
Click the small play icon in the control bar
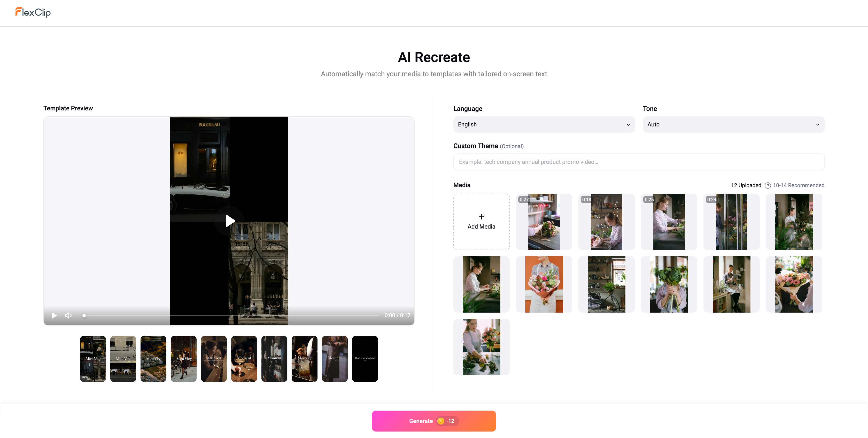[54, 315]
